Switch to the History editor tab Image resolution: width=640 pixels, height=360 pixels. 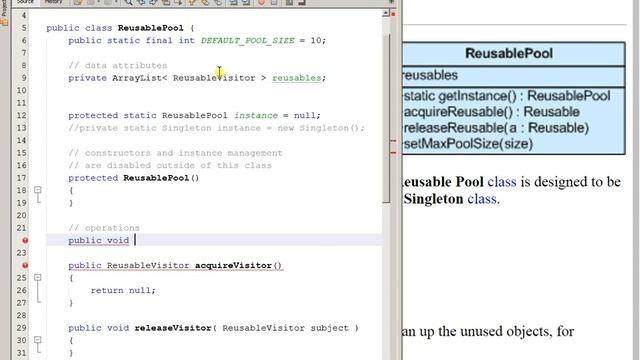click(53, 2)
